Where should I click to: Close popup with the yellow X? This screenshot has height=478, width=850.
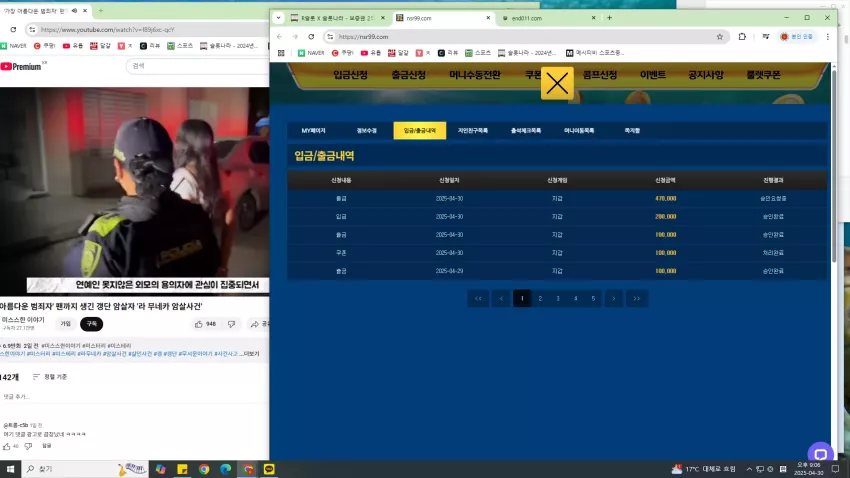click(557, 83)
